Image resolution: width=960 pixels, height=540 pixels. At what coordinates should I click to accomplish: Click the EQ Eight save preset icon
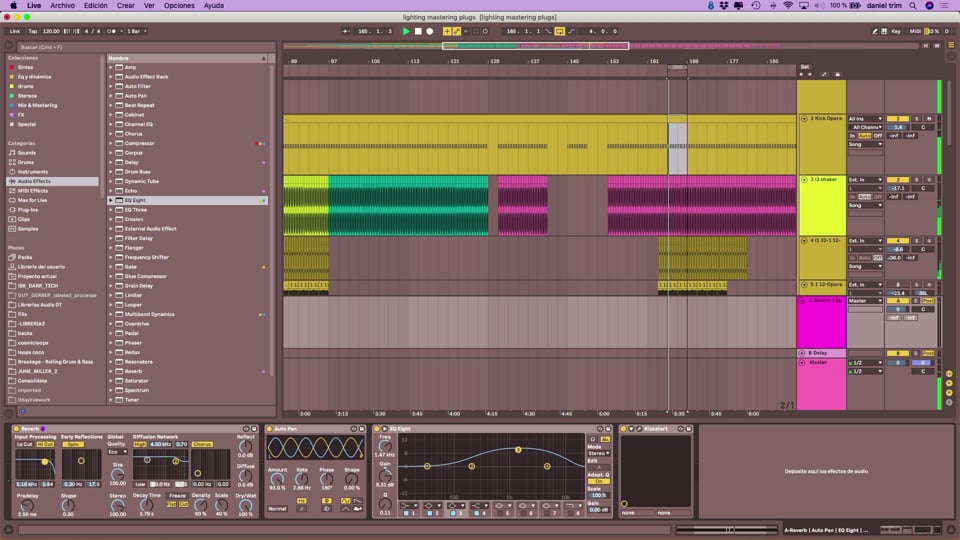pyautogui.click(x=608, y=429)
